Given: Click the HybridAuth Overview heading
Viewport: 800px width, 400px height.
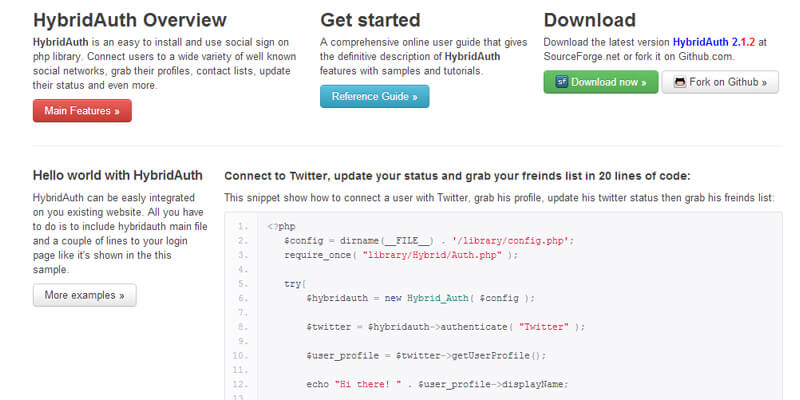Looking at the screenshot, I should (129, 19).
